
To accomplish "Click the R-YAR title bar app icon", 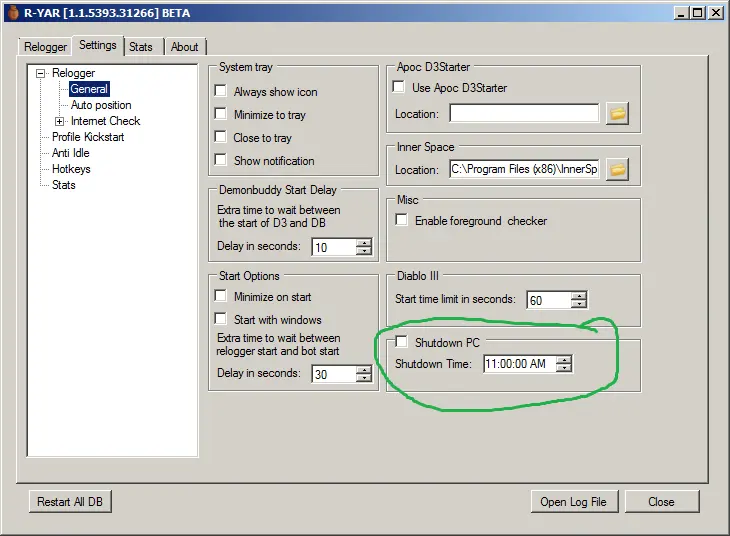I will [11, 13].
